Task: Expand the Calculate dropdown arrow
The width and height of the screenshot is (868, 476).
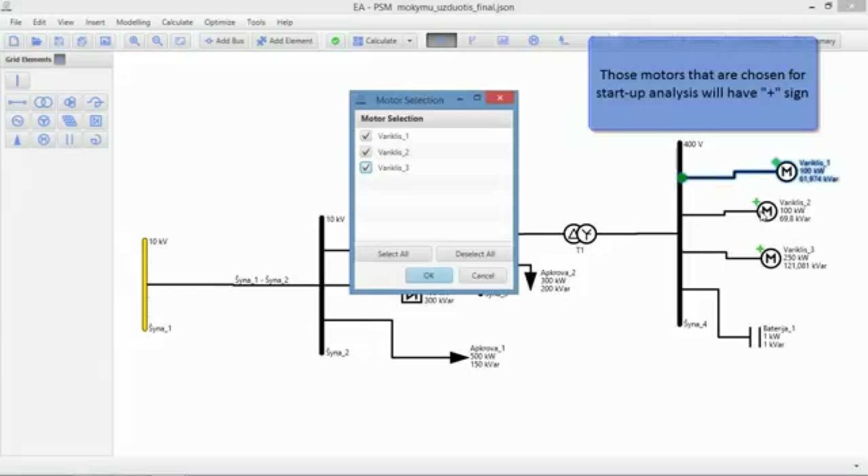Action: click(410, 41)
